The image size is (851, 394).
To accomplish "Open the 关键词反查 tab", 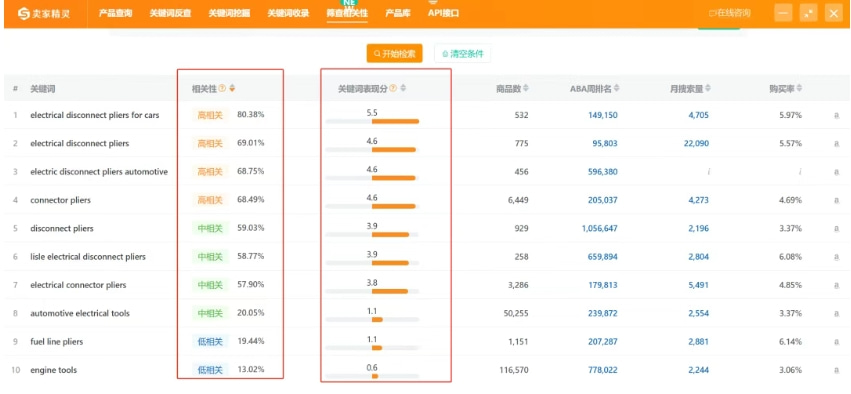I will point(170,13).
